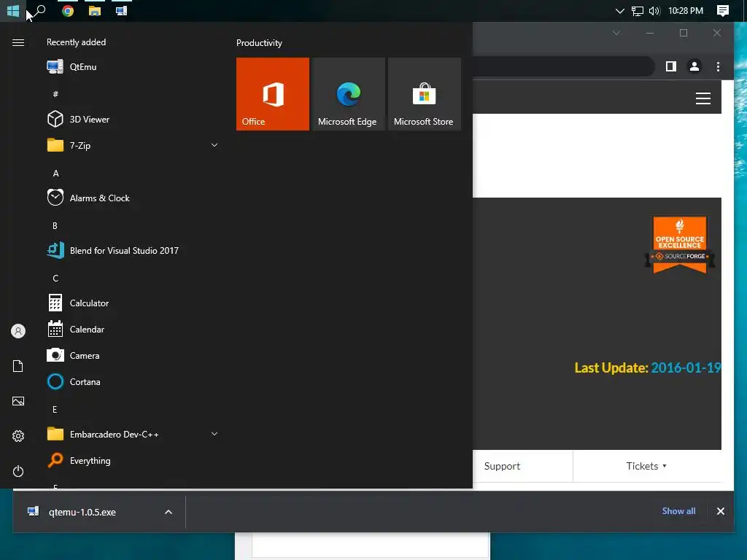The width and height of the screenshot is (747, 560).
Task: Click the Chrome profile avatar icon
Action: click(694, 66)
